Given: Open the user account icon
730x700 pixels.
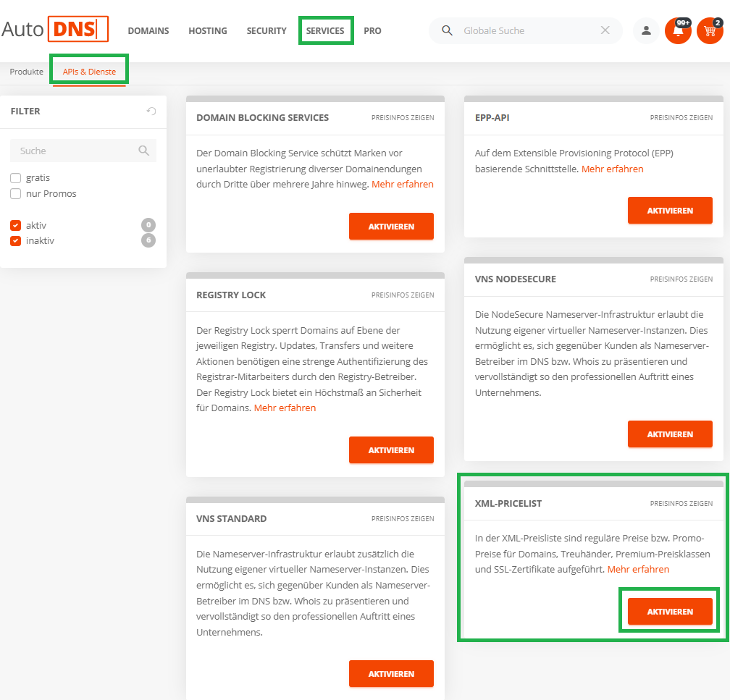Looking at the screenshot, I should click(646, 30).
